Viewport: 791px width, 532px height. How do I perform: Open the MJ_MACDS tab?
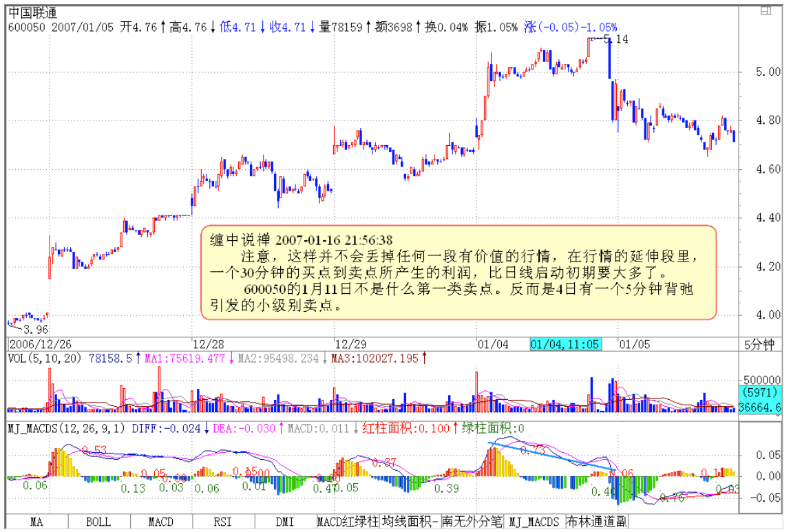pyautogui.click(x=534, y=522)
